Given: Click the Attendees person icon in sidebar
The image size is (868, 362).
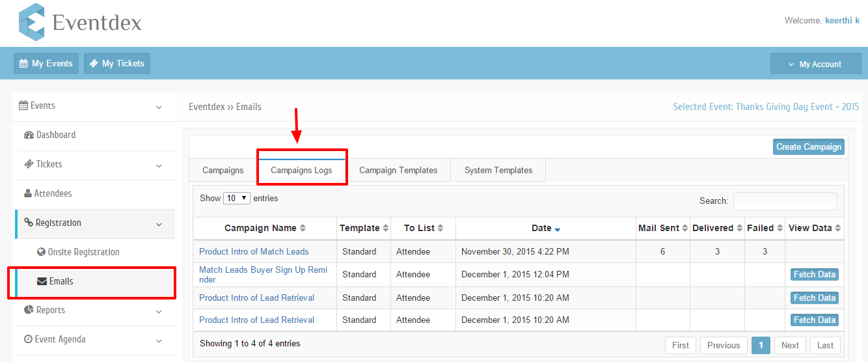Looking at the screenshot, I should coord(28,194).
